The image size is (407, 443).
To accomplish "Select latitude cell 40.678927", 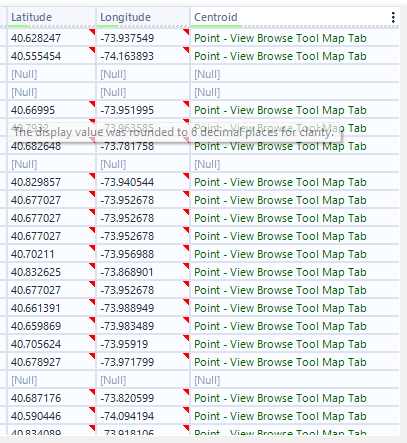I will pos(51,362).
